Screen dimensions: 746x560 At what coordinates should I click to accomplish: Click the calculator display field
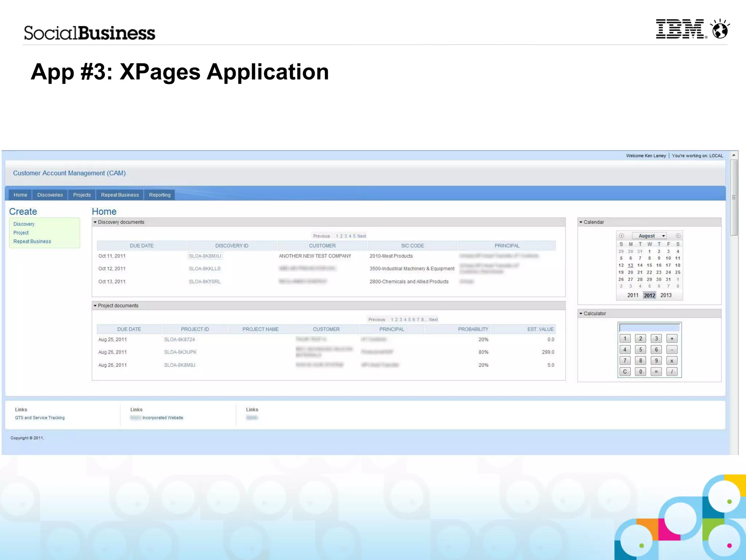[x=649, y=328]
